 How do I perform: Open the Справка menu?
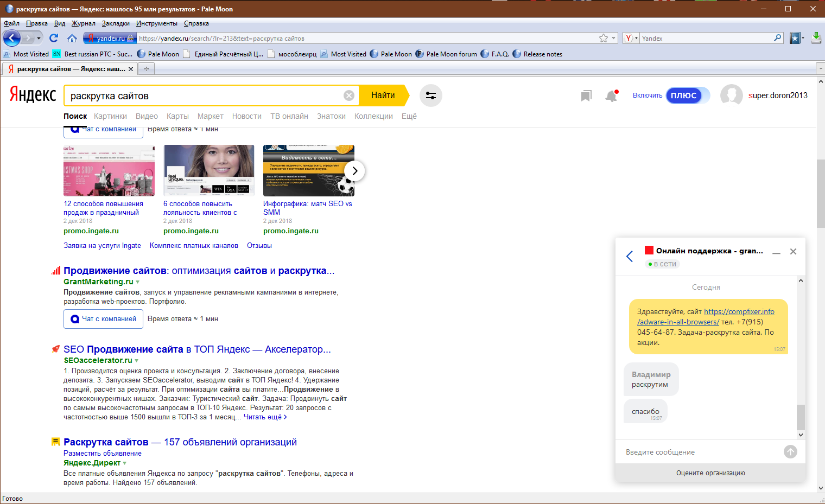tap(196, 23)
